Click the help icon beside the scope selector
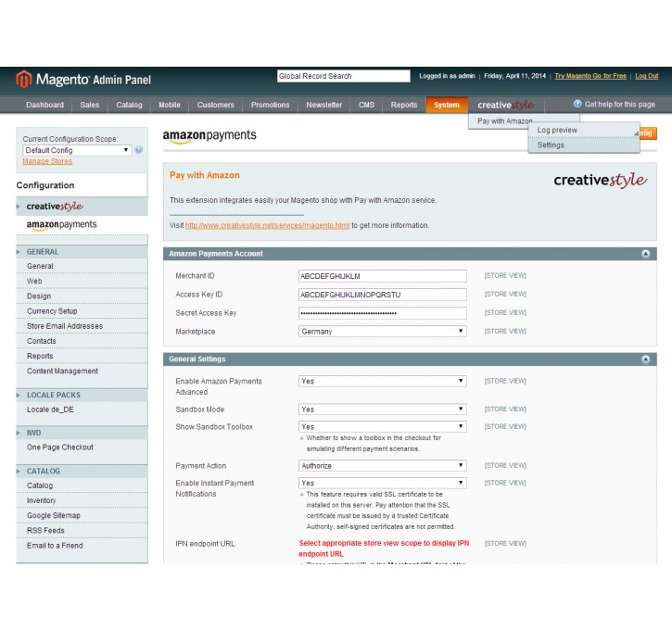The height and width of the screenshot is (630, 672). [x=138, y=150]
